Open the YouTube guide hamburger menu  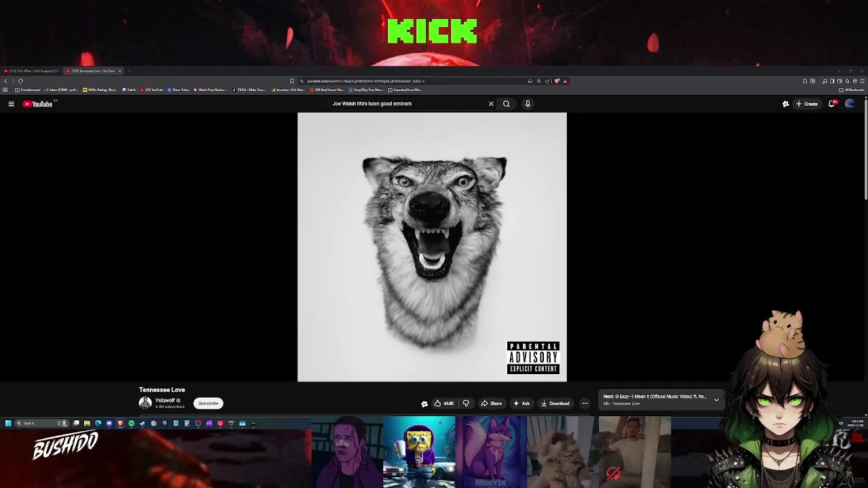pos(11,104)
